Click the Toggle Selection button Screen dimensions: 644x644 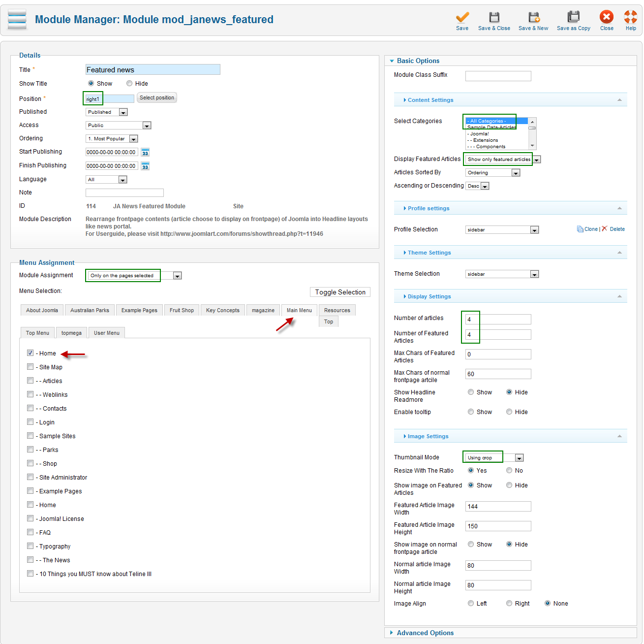click(340, 292)
